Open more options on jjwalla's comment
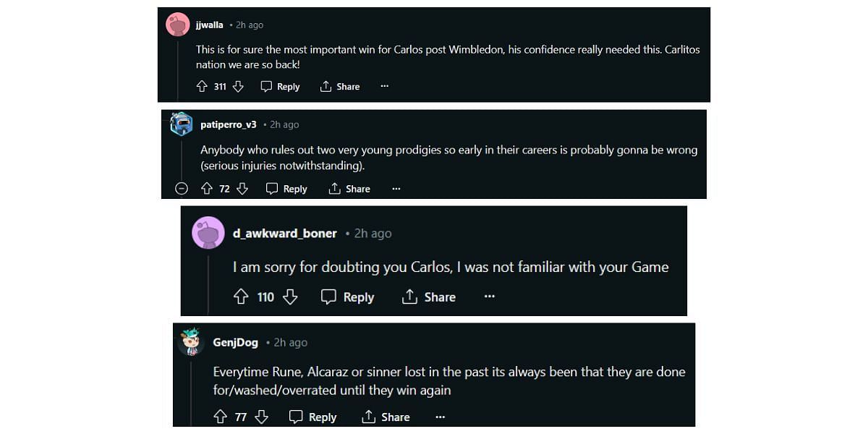This screenshot has height=434, width=868. point(384,87)
